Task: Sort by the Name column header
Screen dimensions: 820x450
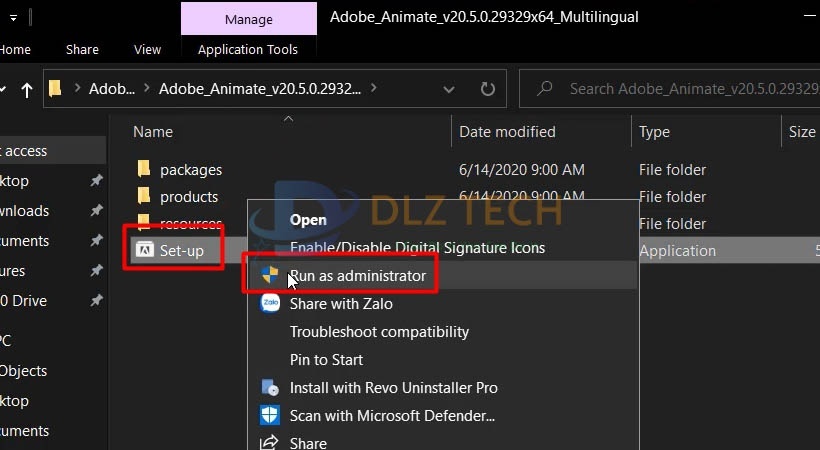Action: [x=153, y=132]
